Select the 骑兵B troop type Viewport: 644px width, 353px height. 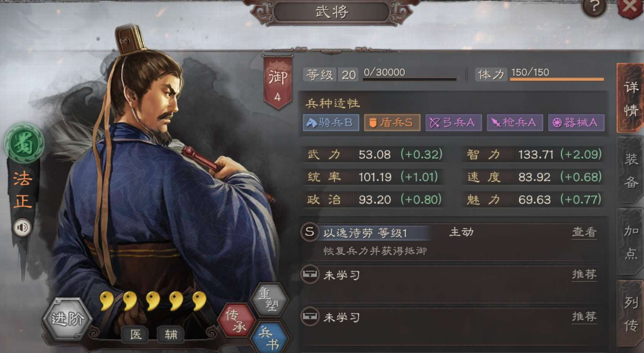pyautogui.click(x=331, y=123)
